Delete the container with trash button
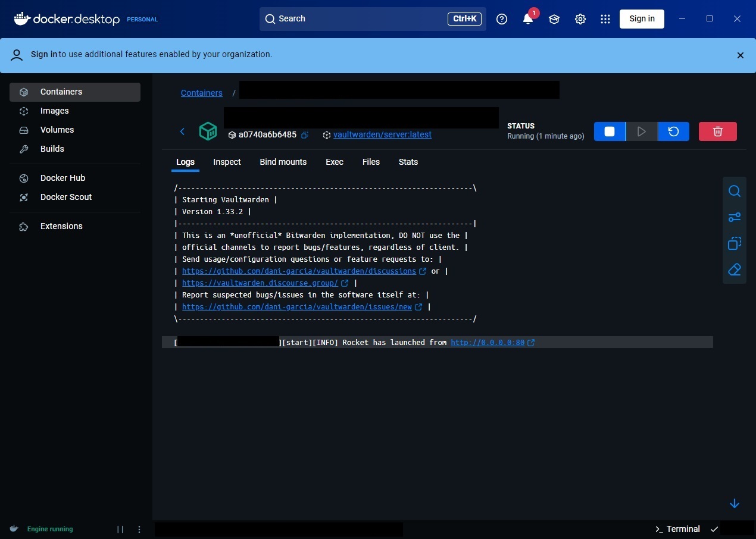Viewport: 756px width, 539px height. [718, 131]
